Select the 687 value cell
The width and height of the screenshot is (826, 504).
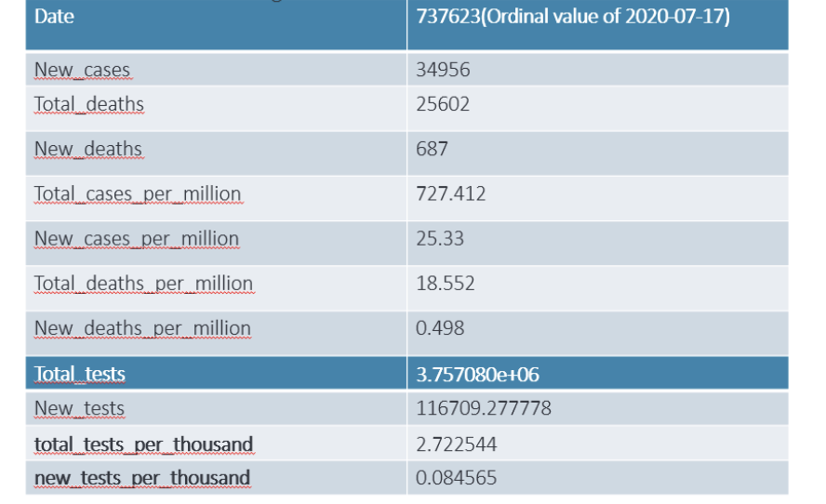[x=432, y=149]
